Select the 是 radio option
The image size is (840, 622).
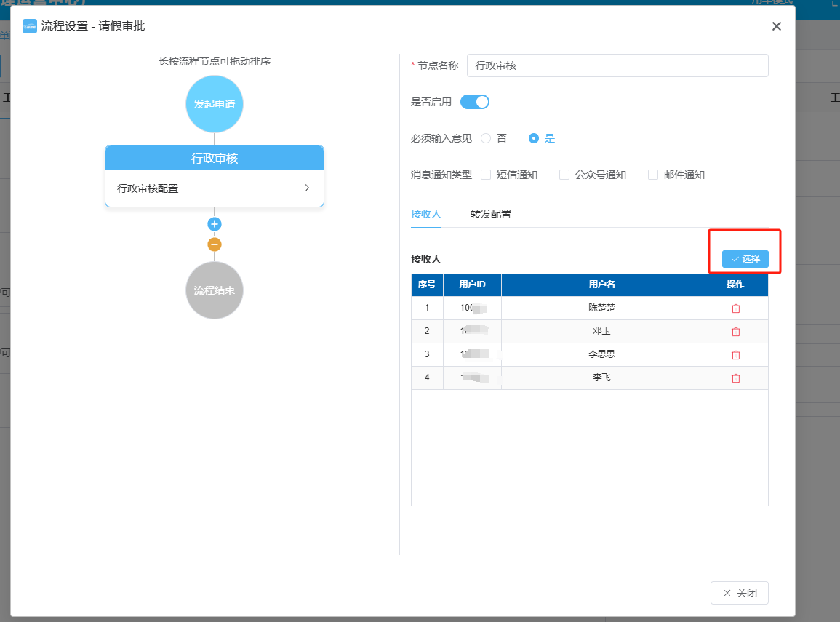534,138
